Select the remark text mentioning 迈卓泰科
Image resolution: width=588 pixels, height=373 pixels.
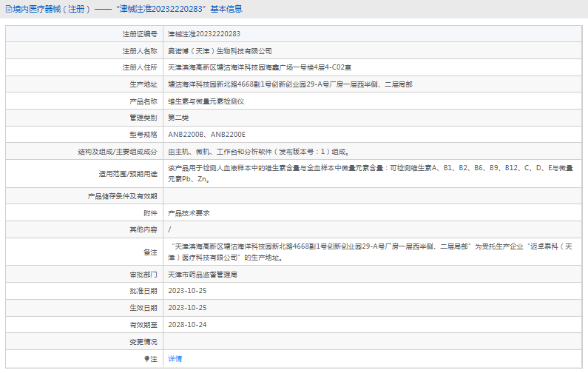point(371,252)
